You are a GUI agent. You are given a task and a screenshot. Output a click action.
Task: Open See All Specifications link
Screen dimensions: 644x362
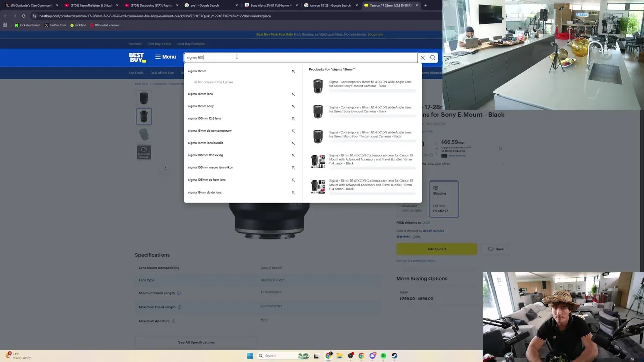tap(196, 342)
